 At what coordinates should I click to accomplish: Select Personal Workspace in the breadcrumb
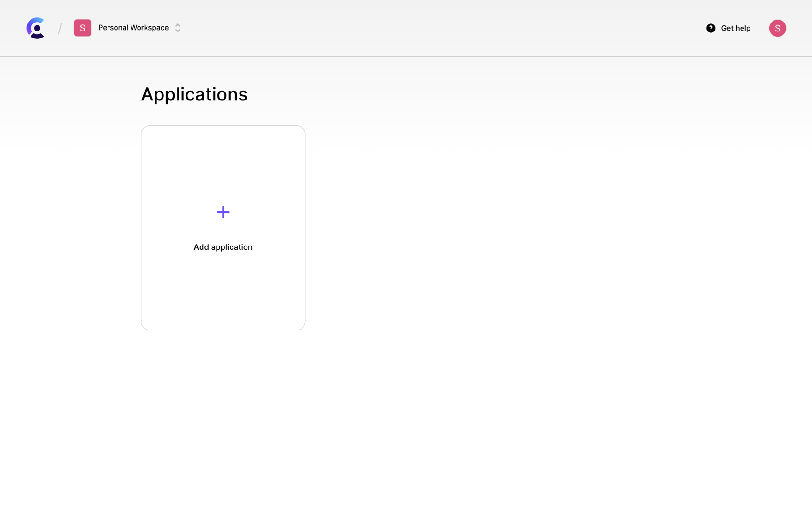(x=133, y=28)
